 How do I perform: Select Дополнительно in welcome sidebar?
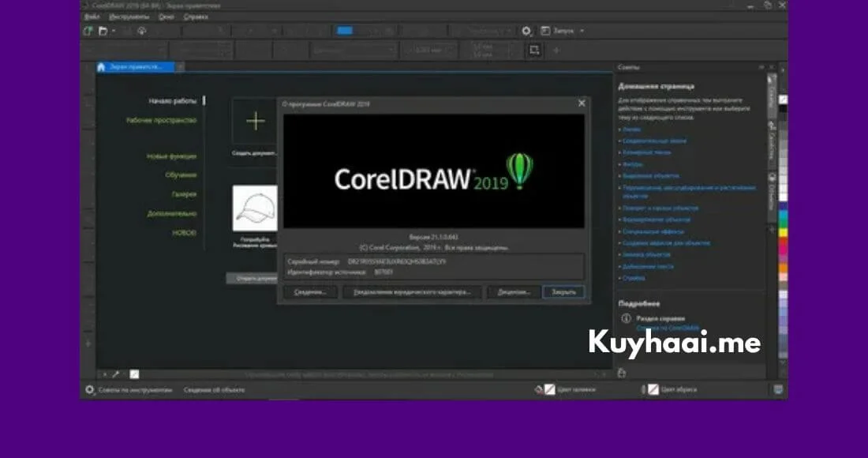click(171, 214)
